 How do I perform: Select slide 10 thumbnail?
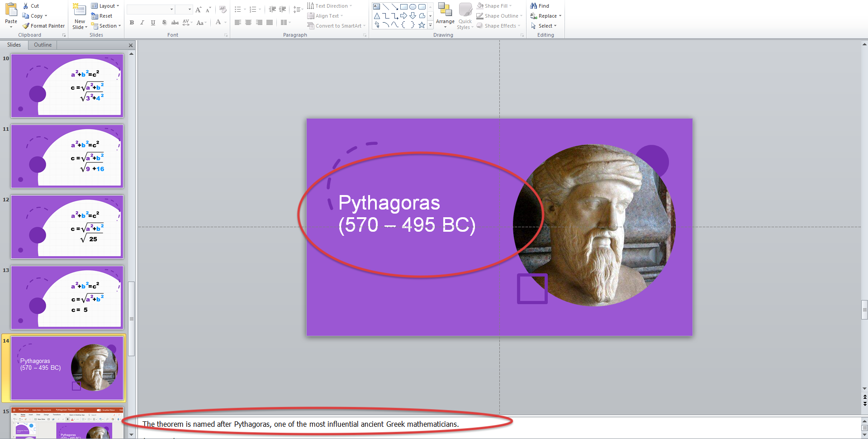coord(67,86)
